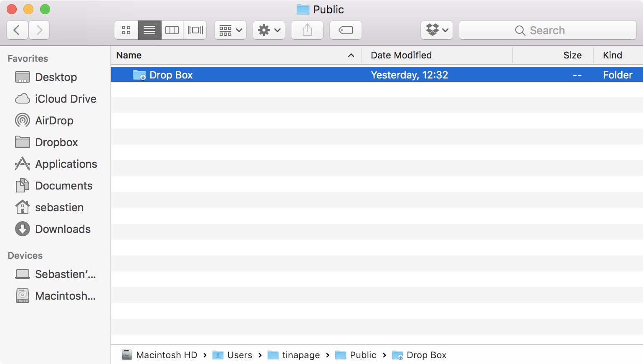
Task: Click the iCloud Drive cloud icon
Action: click(23, 99)
